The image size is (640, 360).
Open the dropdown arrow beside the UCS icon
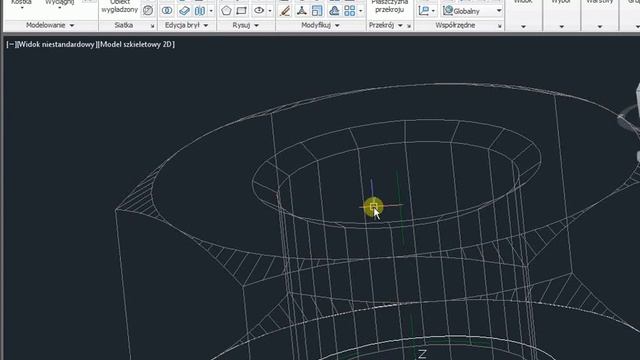[x=433, y=11]
